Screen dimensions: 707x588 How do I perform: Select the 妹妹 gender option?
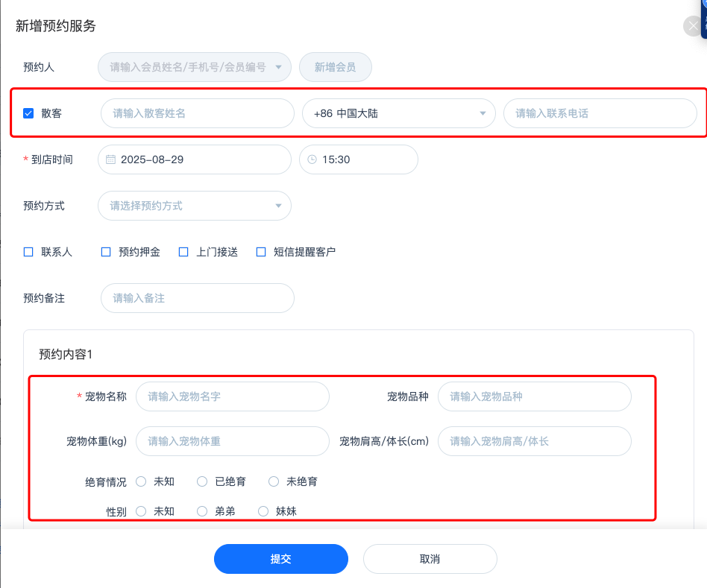point(263,511)
